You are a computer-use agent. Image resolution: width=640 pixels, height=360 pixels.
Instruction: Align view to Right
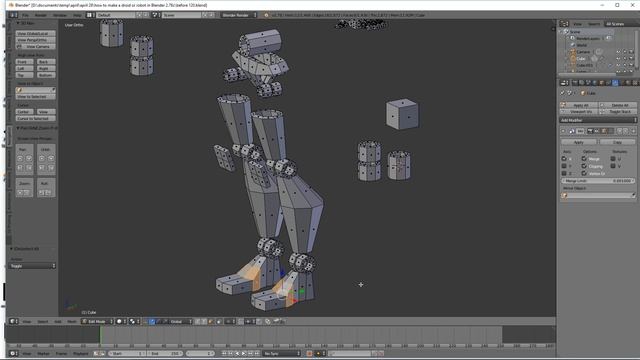(x=46, y=69)
